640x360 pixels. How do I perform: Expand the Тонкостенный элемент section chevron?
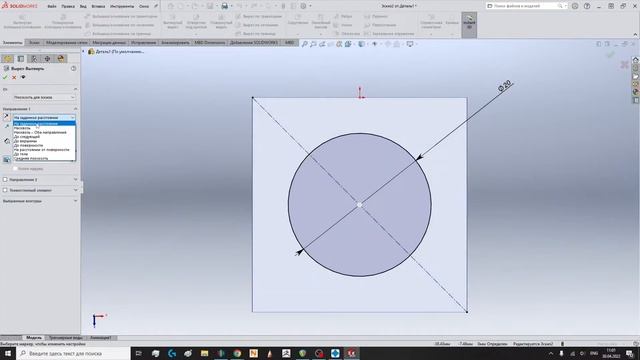tap(76, 190)
